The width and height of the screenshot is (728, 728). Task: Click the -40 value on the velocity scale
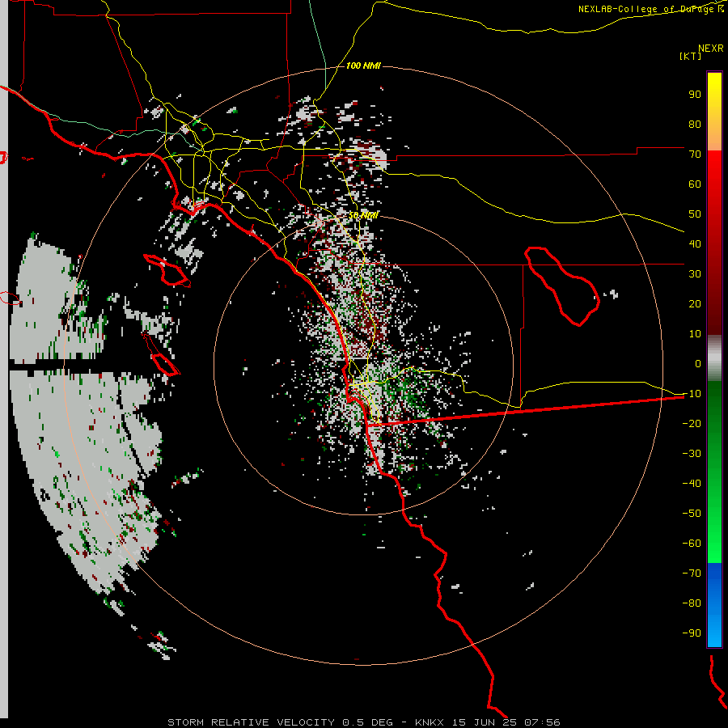click(x=692, y=484)
